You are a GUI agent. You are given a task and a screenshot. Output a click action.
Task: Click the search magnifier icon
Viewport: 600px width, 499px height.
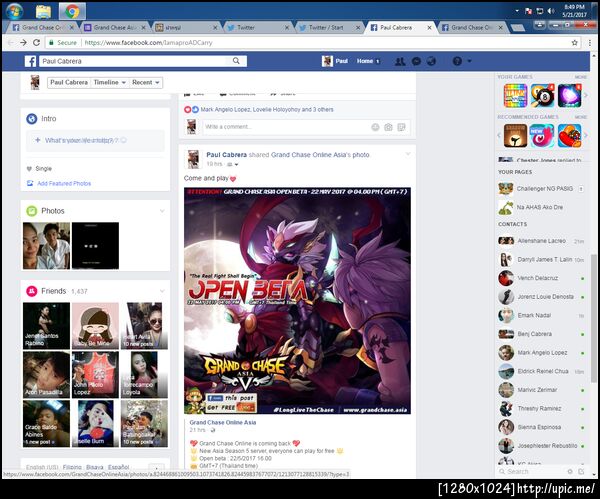point(236,61)
